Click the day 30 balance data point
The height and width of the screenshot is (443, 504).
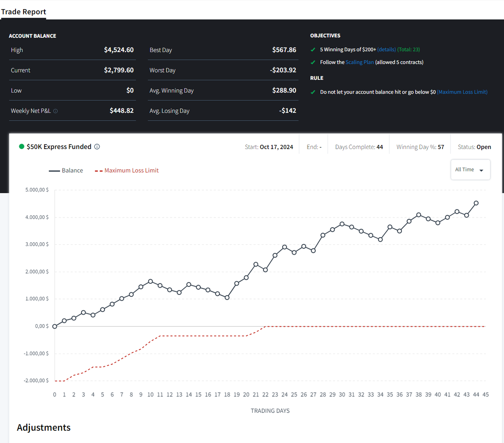(x=342, y=224)
